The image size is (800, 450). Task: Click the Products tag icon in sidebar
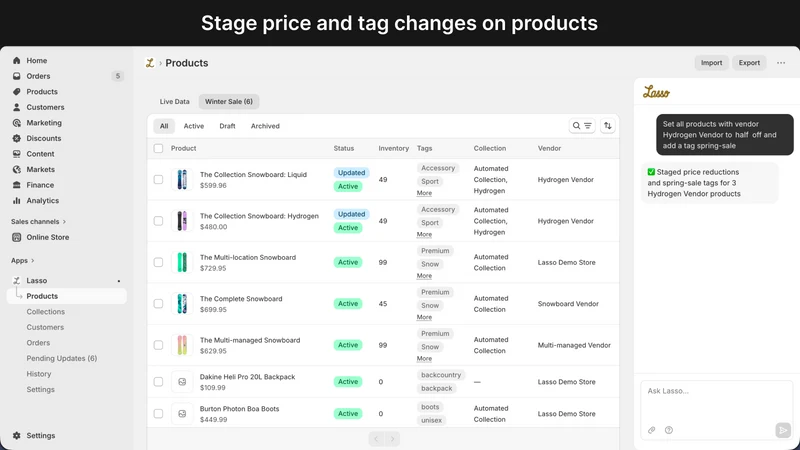click(x=16, y=91)
